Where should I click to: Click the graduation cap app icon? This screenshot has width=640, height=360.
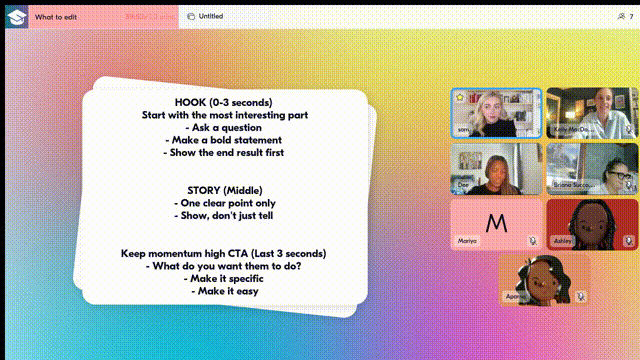(17, 17)
